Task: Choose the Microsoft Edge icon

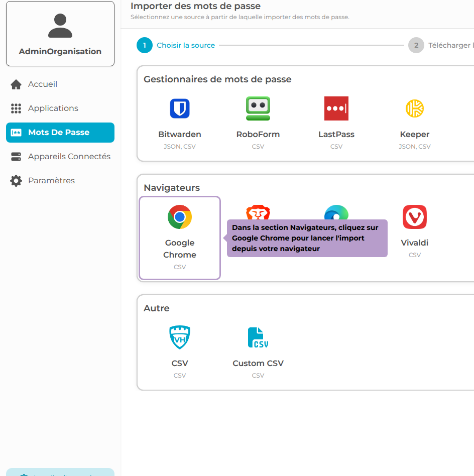Action: pos(336,212)
